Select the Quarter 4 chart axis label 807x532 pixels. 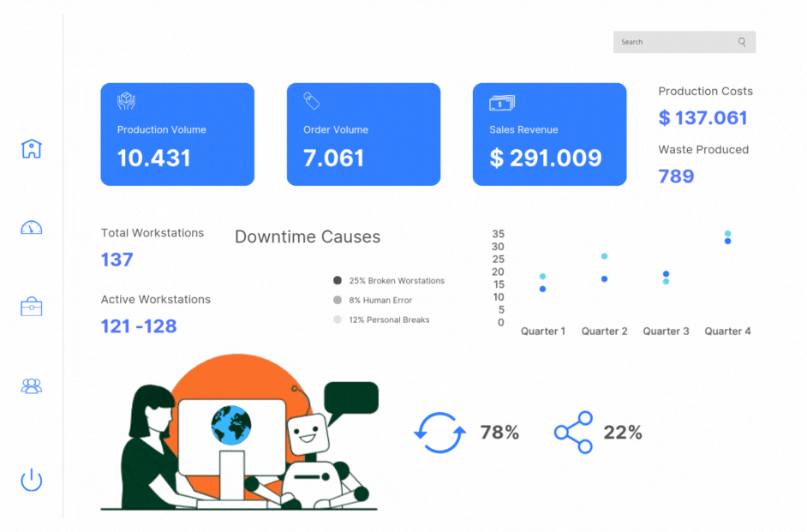pos(727,332)
